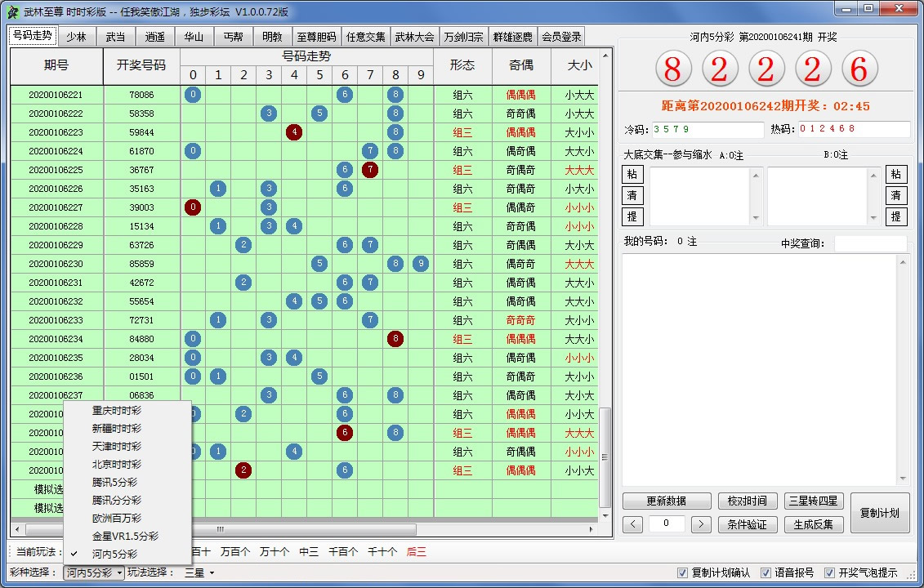Click the 三星转四星 button
924x588 pixels.
coord(814,501)
